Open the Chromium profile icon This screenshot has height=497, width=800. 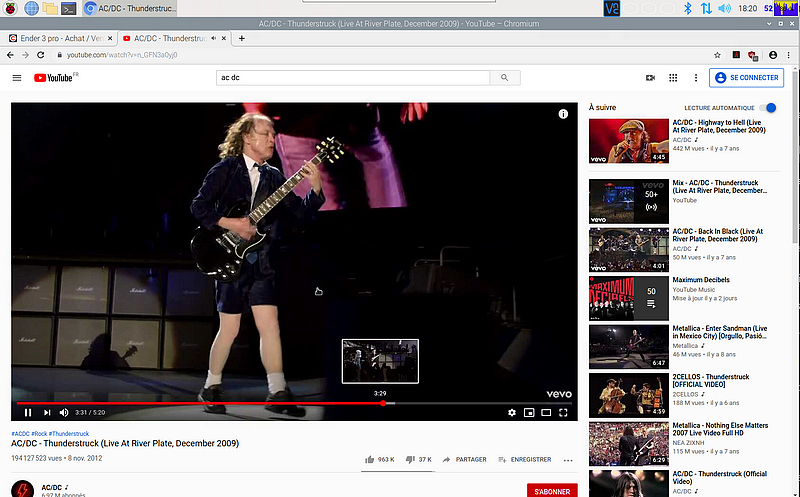coord(773,55)
